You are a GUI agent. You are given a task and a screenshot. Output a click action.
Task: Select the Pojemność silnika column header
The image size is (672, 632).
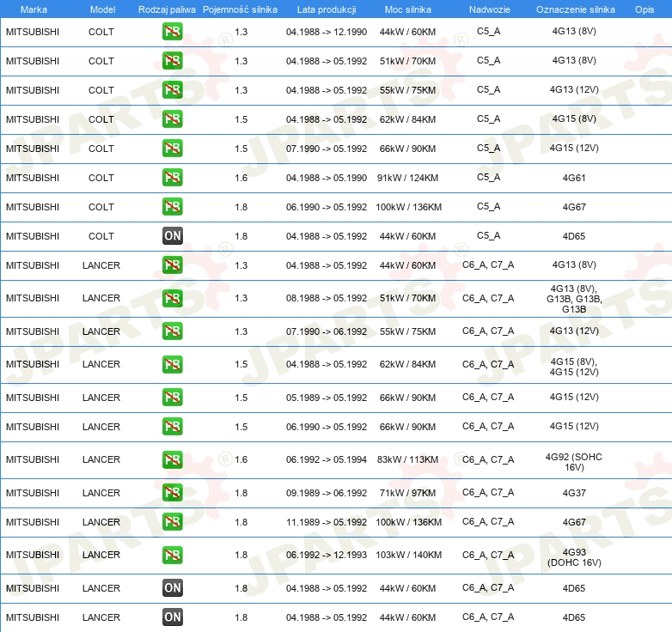(241, 9)
